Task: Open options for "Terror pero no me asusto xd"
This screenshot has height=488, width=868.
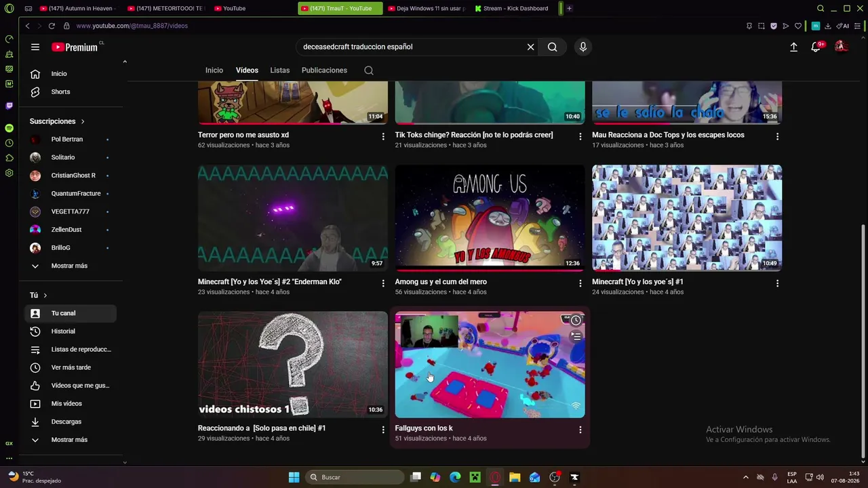Action: (x=383, y=136)
